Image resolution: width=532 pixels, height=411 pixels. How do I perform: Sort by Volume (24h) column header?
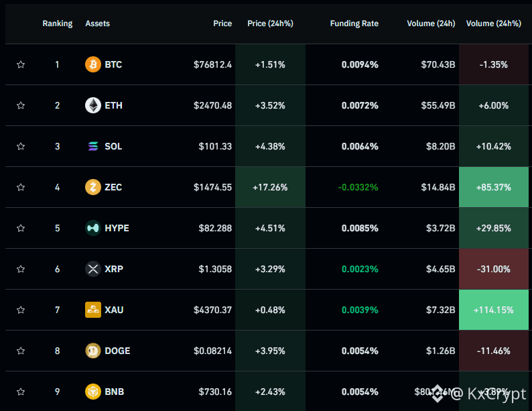click(x=431, y=23)
